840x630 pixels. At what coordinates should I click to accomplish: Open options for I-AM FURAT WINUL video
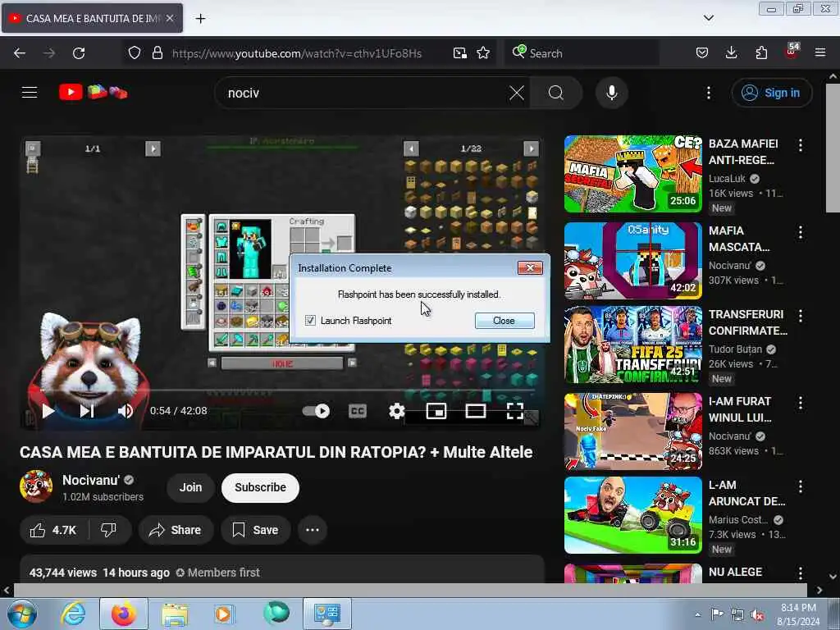click(x=801, y=402)
